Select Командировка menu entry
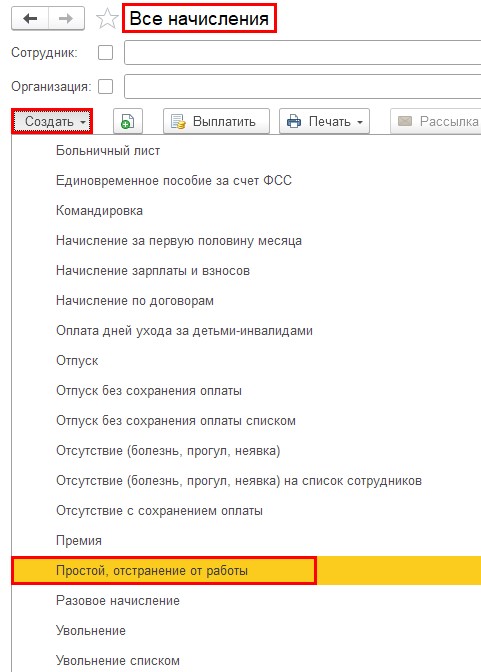 point(99,211)
